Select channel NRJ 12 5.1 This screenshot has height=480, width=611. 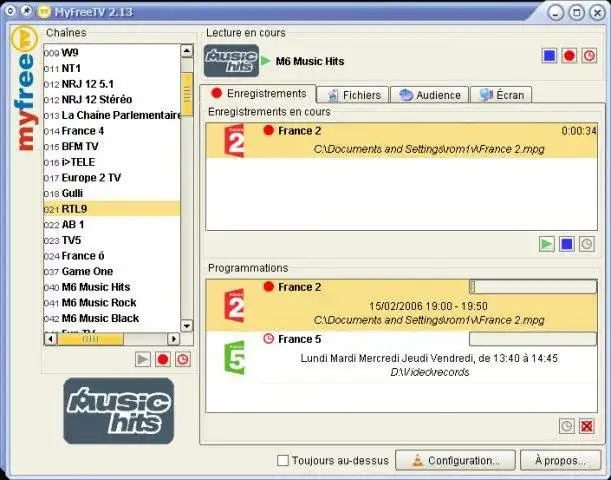[112, 84]
